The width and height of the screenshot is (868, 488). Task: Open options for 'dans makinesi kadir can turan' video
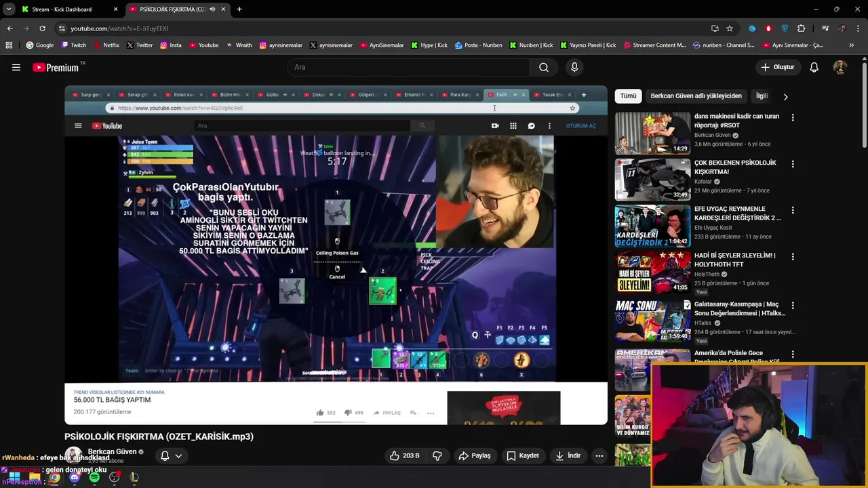click(793, 118)
